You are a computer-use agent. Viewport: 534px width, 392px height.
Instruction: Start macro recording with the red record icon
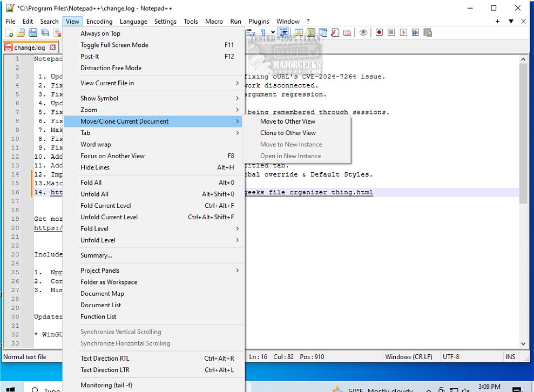[380, 32]
